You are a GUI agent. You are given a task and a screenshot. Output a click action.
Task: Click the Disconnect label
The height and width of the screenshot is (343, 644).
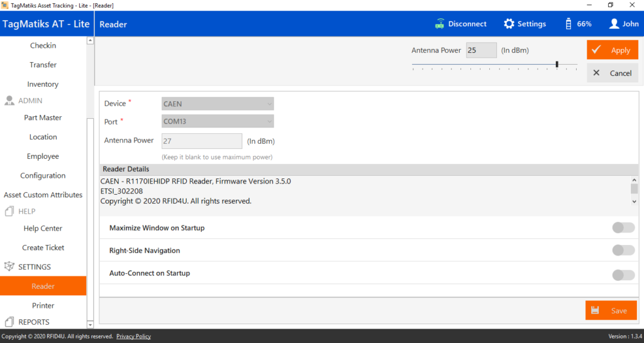[x=467, y=24]
